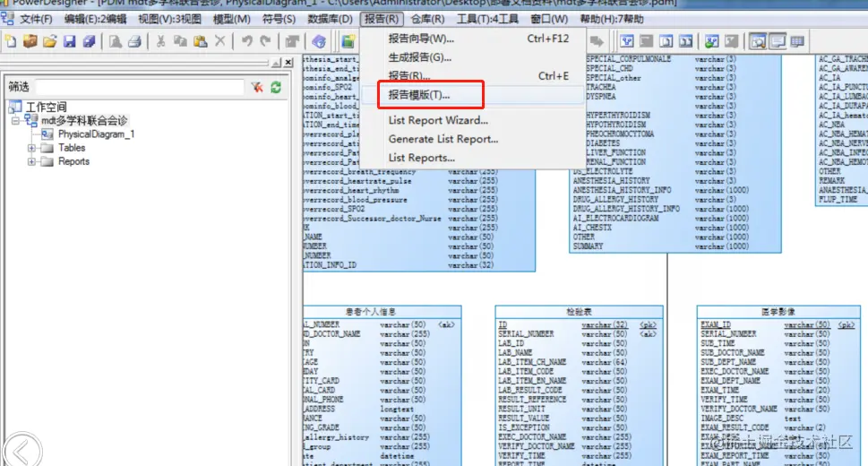Click the 检验表 table header
This screenshot has width=868, height=466.
click(579, 312)
